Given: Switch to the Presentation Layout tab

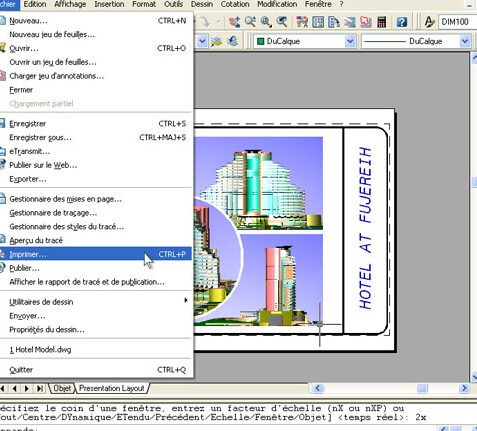Looking at the screenshot, I should point(112,388).
